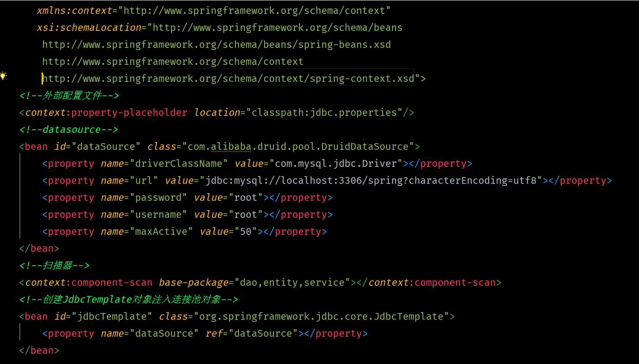
Task: Click the jdbcTemplate bean id value
Action: [x=112, y=316]
